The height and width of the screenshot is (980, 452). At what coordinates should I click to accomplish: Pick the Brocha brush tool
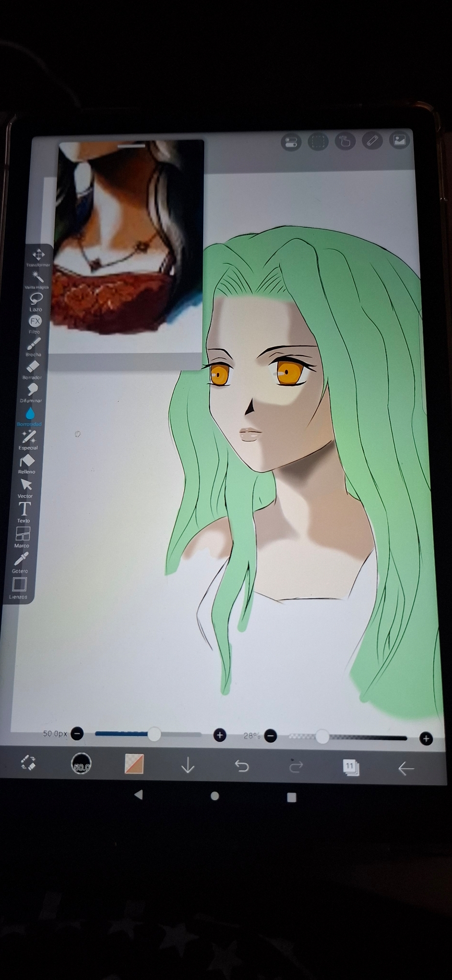pyautogui.click(x=34, y=344)
